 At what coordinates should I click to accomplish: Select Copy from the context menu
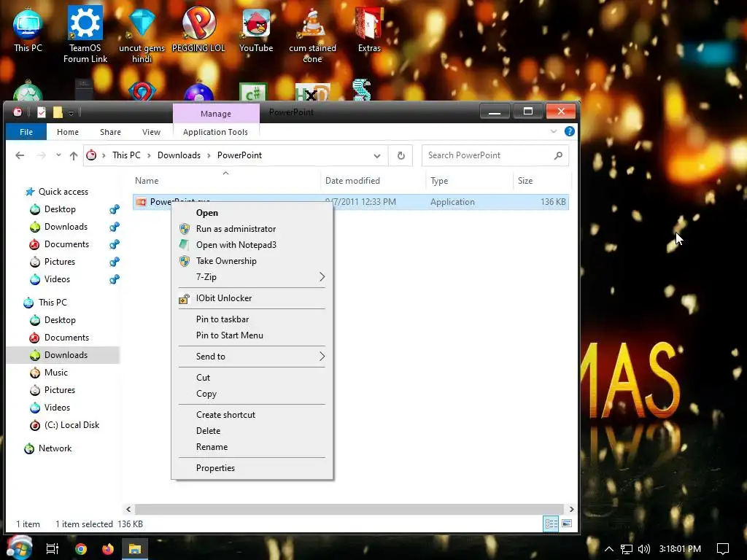(252, 394)
